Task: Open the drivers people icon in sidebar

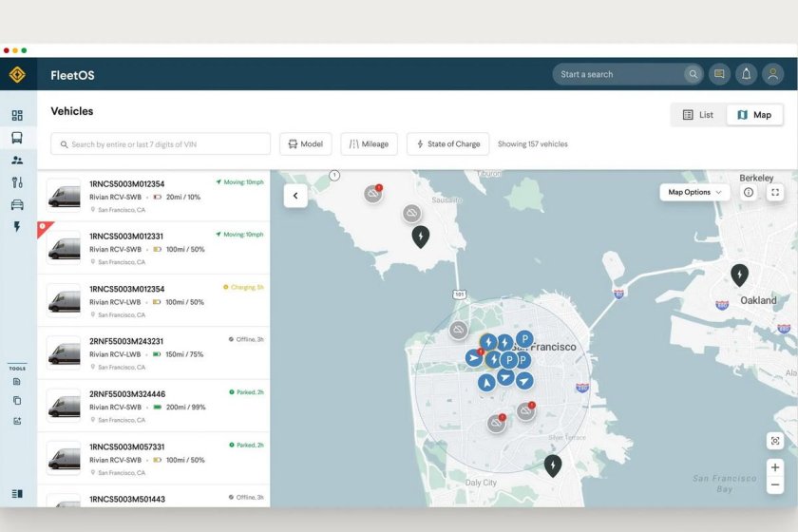Action: [17, 160]
